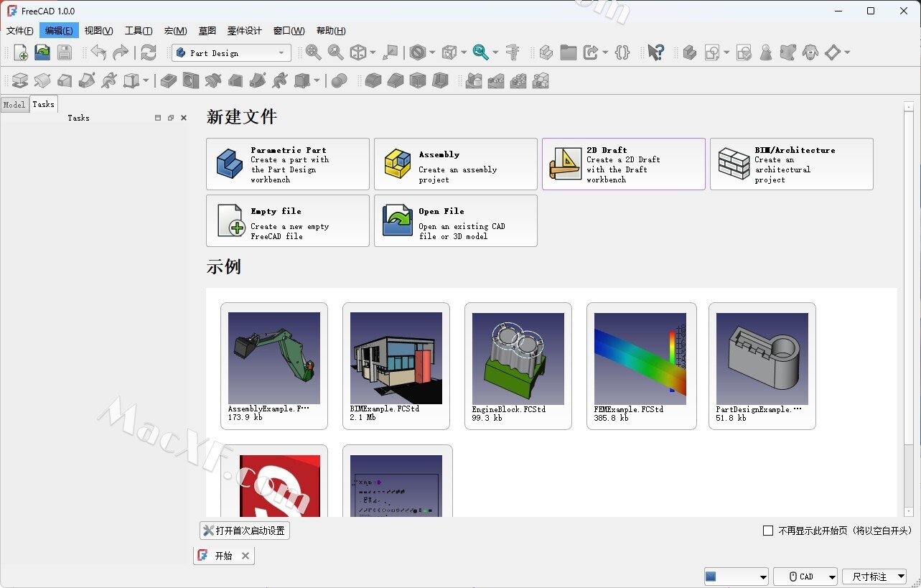The height and width of the screenshot is (588, 921).
Task: Click the Validate sketch icon
Action: click(744, 52)
